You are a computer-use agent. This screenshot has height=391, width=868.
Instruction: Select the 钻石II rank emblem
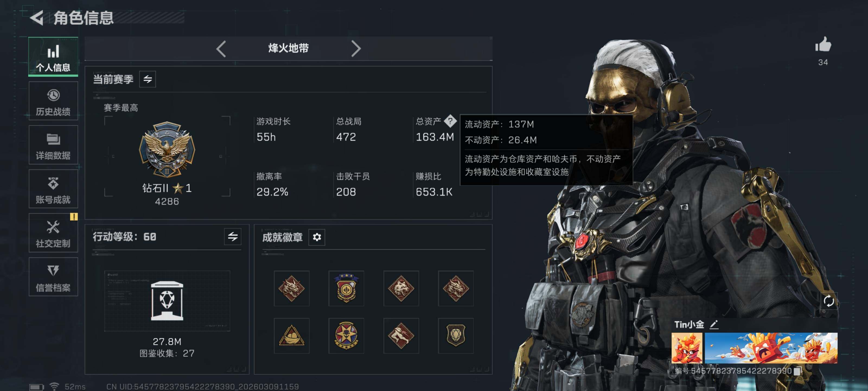[x=167, y=149]
